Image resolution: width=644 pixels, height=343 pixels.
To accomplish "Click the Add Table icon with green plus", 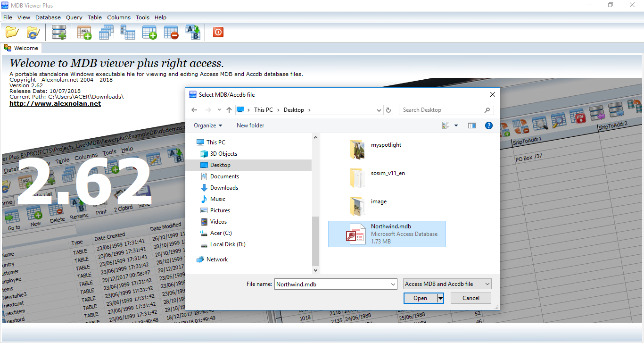I will pos(149,32).
